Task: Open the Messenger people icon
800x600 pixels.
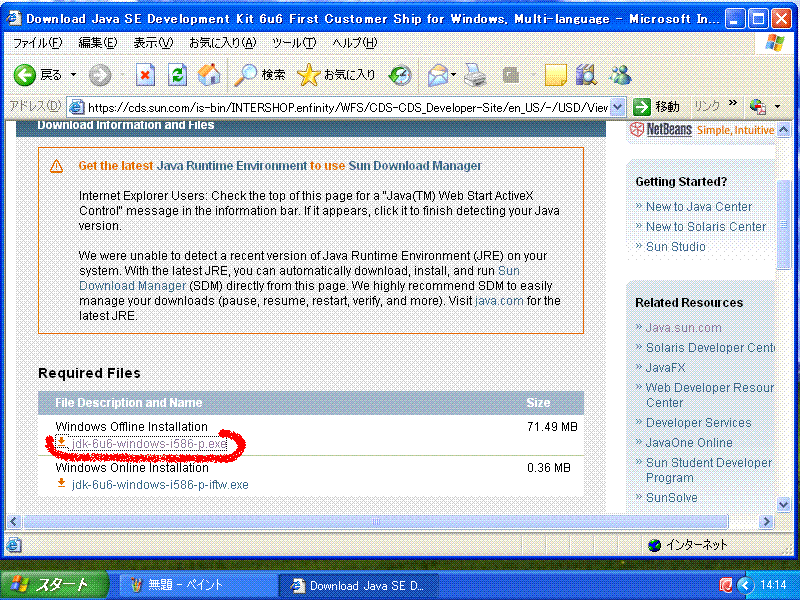Action: pos(620,76)
